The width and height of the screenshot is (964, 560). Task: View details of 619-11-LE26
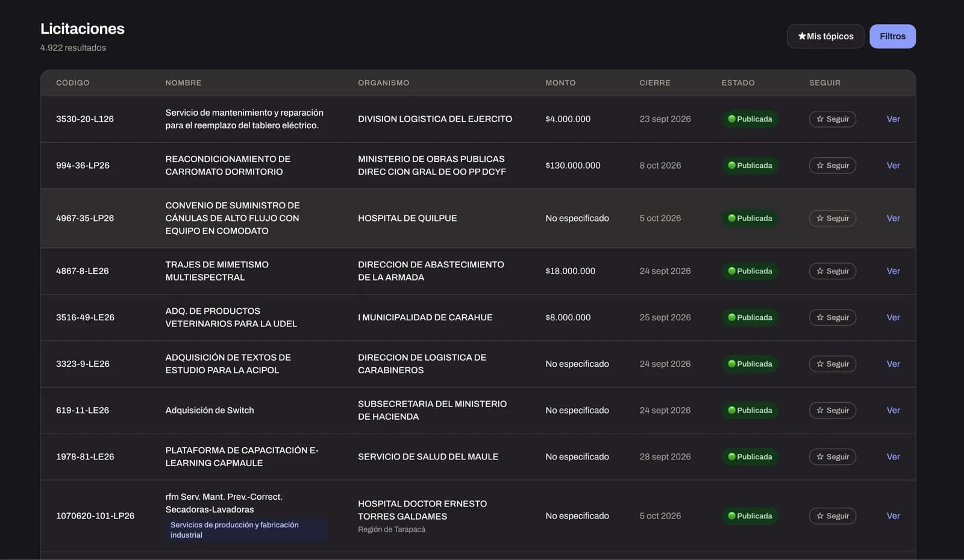coord(893,410)
